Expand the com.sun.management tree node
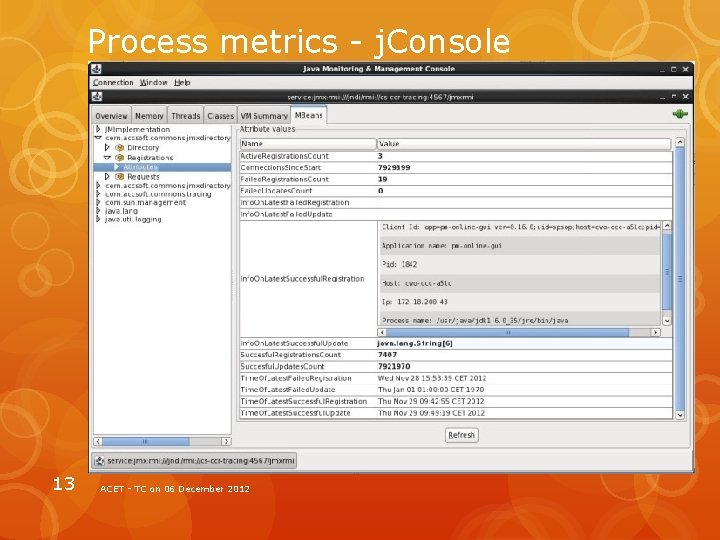 [x=98, y=202]
